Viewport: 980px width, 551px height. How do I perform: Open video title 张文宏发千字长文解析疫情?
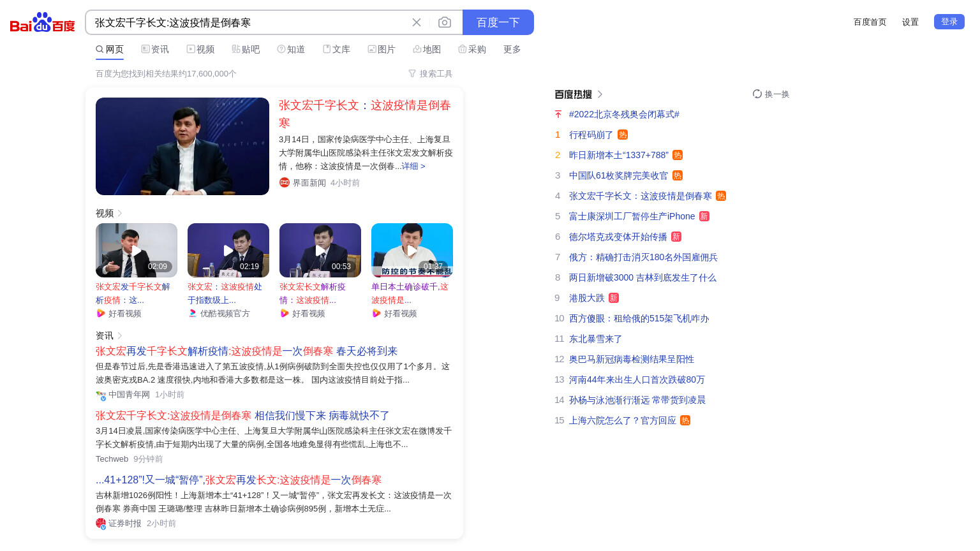tap(133, 293)
